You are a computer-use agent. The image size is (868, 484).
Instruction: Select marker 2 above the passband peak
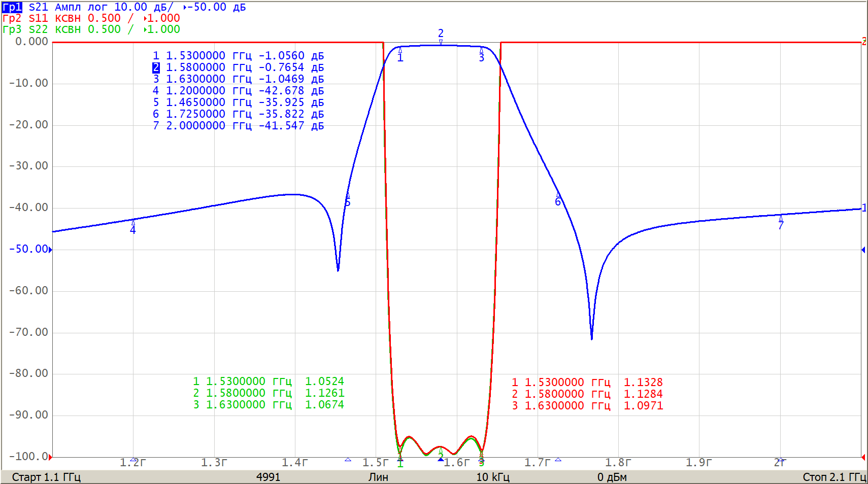click(441, 36)
